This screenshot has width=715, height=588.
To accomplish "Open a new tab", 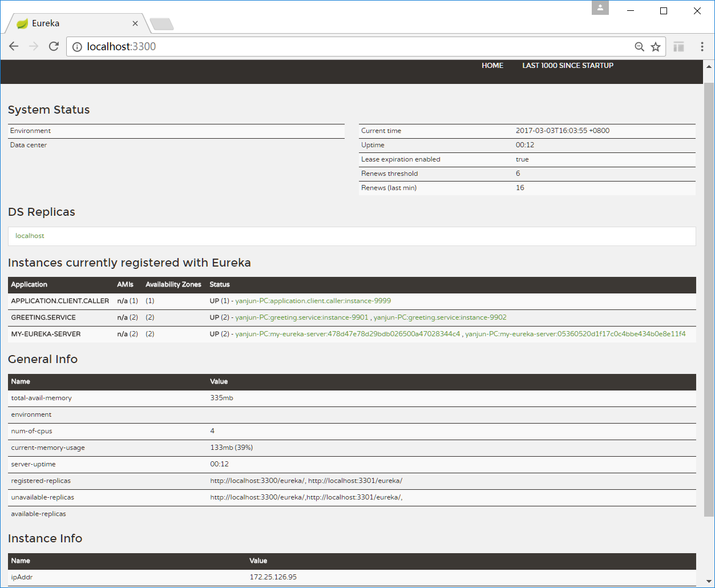I will click(x=161, y=24).
